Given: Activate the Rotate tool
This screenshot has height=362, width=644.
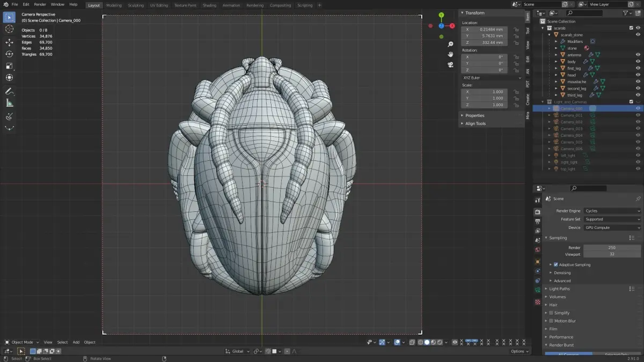Looking at the screenshot, I should click(x=9, y=54).
